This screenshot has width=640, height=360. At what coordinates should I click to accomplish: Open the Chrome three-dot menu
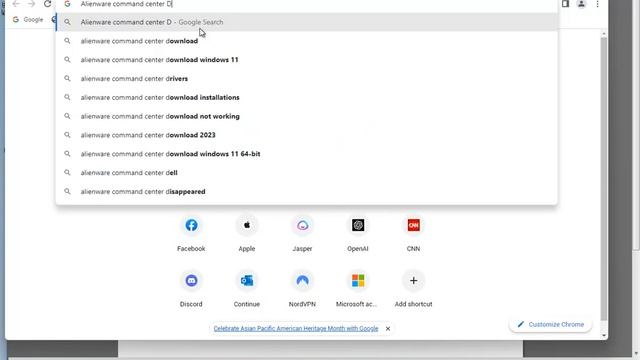[598, 4]
